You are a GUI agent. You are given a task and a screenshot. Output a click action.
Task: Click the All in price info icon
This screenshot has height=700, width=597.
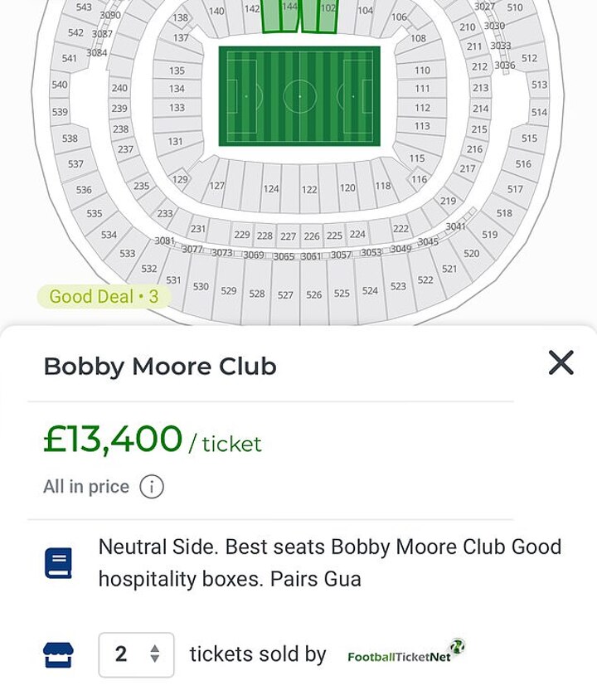[152, 487]
